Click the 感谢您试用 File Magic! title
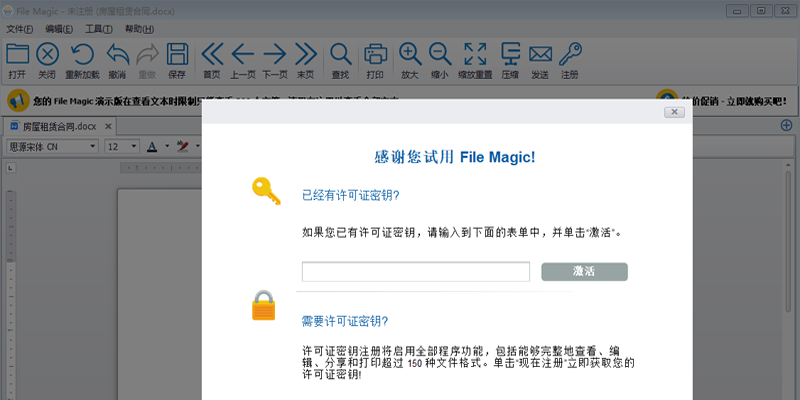Viewport: 800px width, 400px height. pyautogui.click(x=455, y=158)
